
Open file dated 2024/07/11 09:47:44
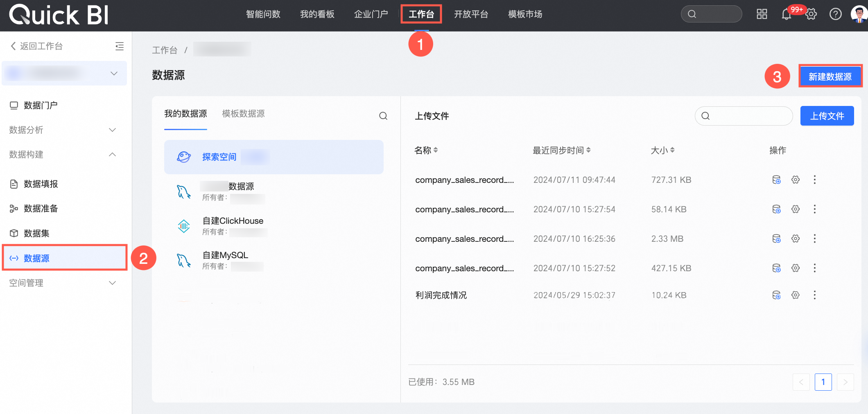(464, 180)
